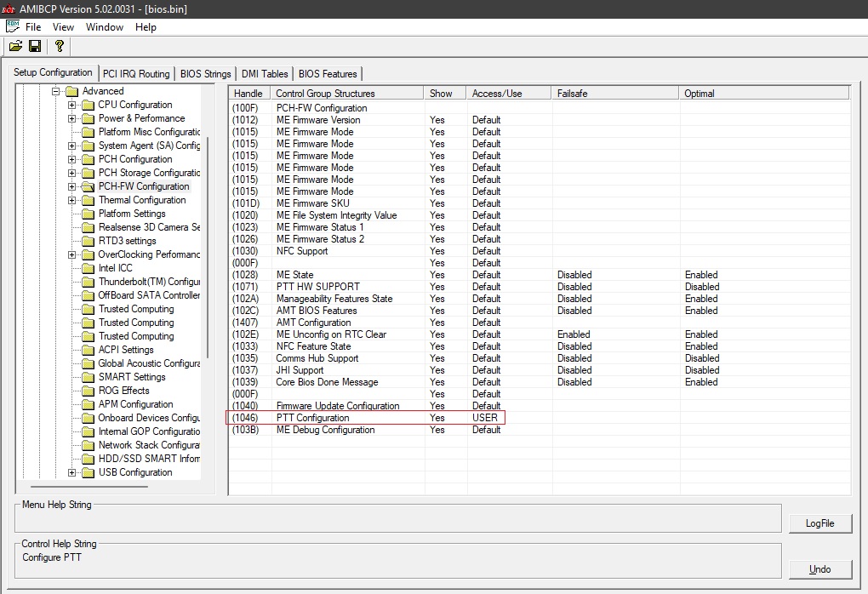Screen dimensions: 868x594
Task: Click the folder icon of ROG Effects
Action: tap(88, 391)
